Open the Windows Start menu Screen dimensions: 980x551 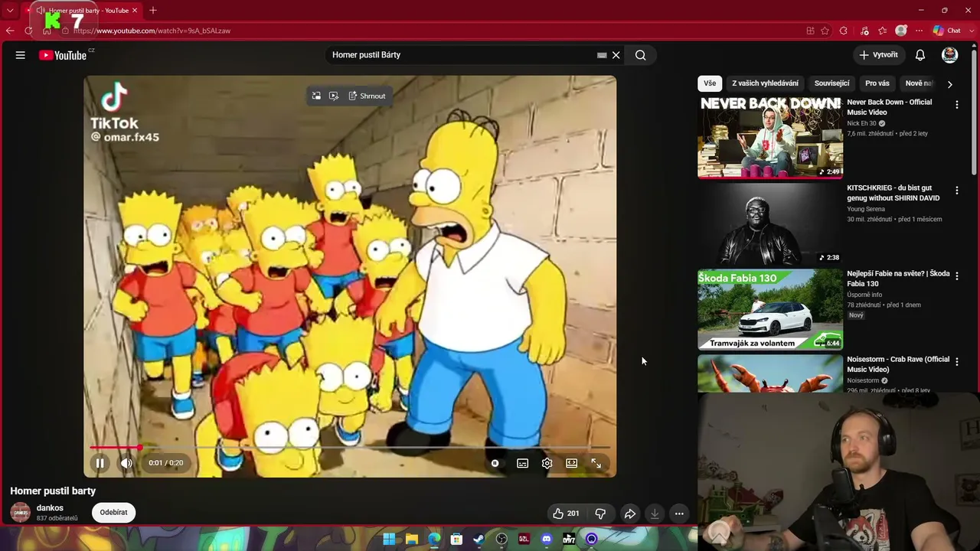pyautogui.click(x=389, y=539)
